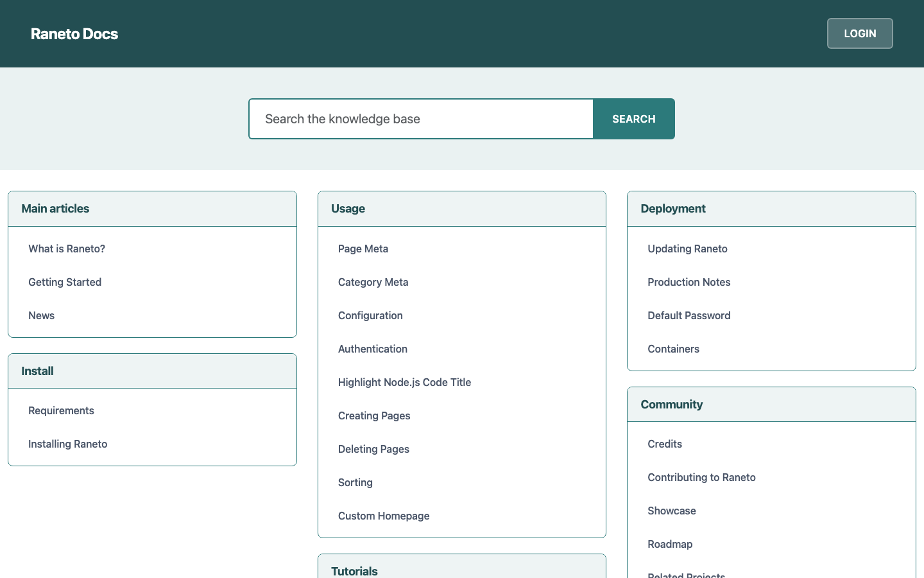The width and height of the screenshot is (924, 578).
Task: Open Contributing to Raneto page
Action: [701, 477]
